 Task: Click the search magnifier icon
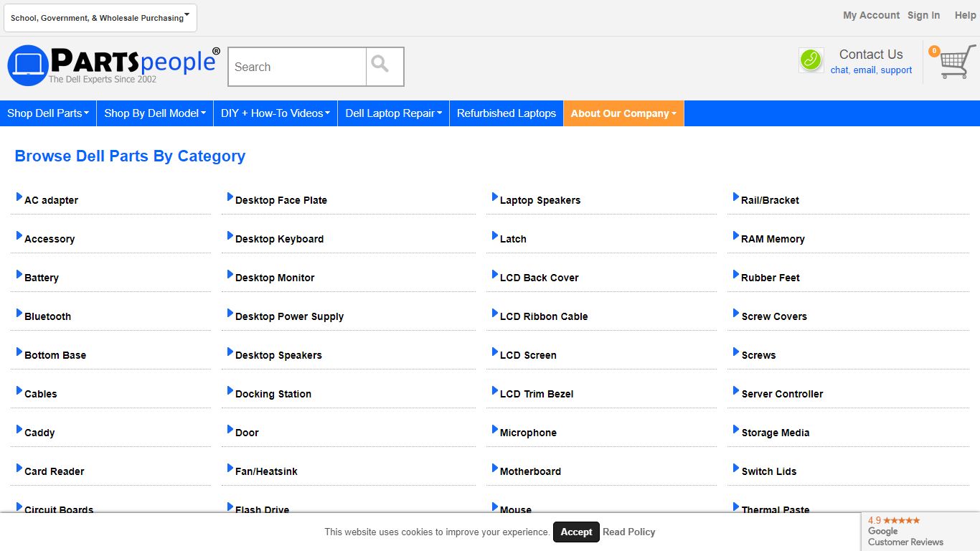(x=380, y=65)
